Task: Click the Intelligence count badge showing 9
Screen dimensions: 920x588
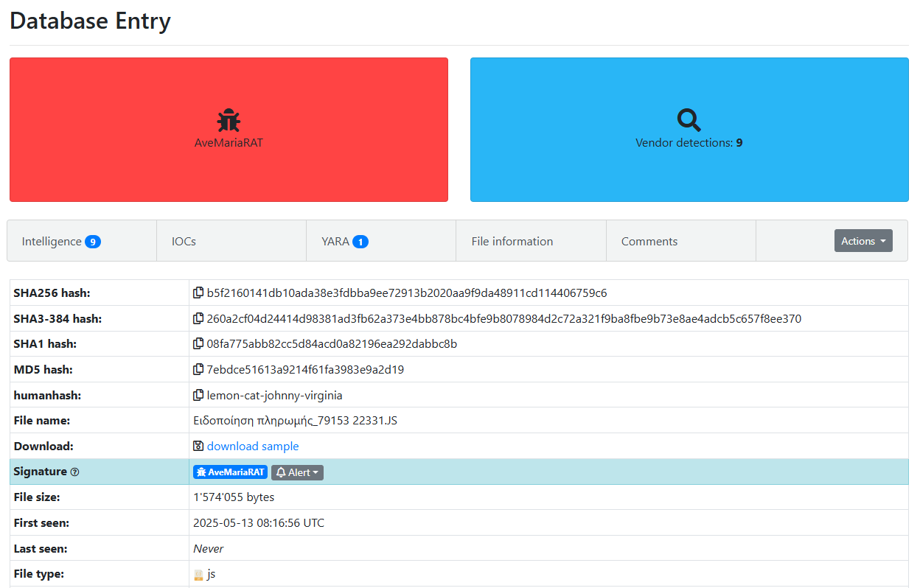Action: [x=93, y=242]
